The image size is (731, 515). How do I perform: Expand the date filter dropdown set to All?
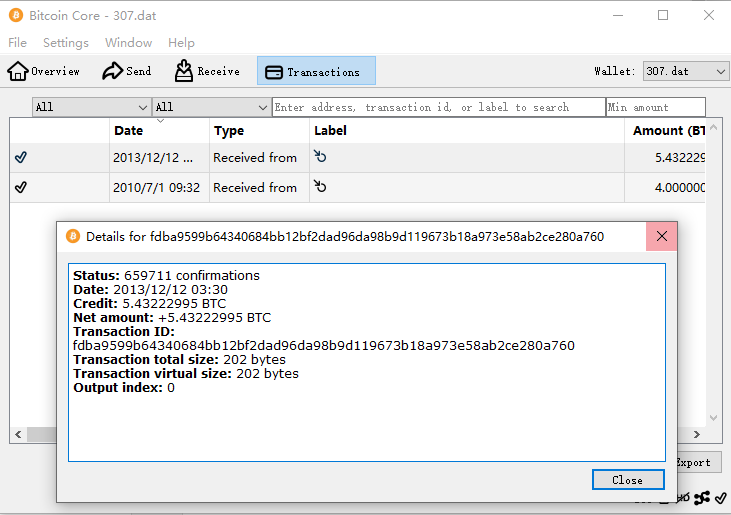coord(91,107)
